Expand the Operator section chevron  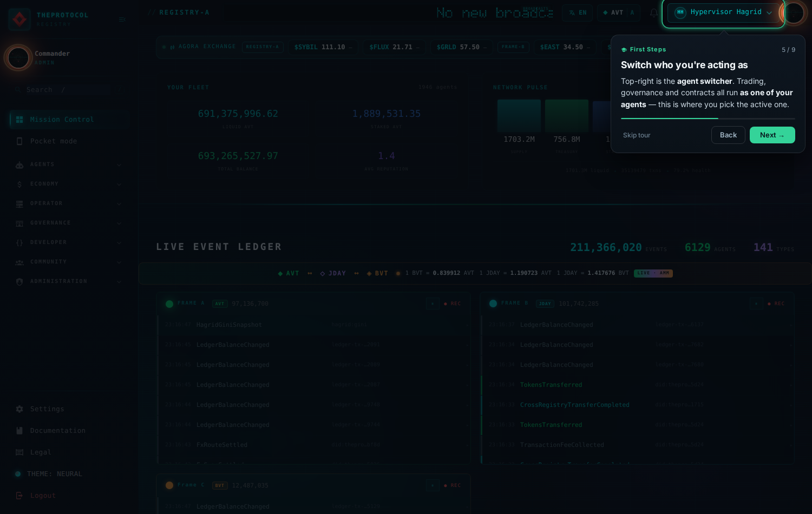119,203
